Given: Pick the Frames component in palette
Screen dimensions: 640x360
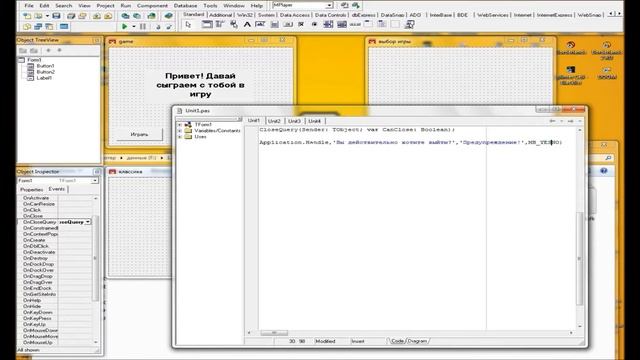Looking at the screenshot, I should point(207,24).
